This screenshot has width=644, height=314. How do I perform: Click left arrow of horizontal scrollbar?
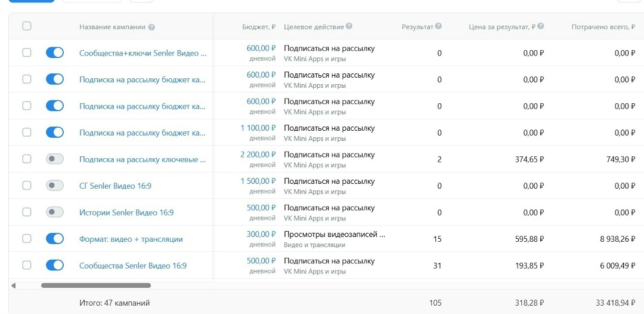[x=13, y=285]
